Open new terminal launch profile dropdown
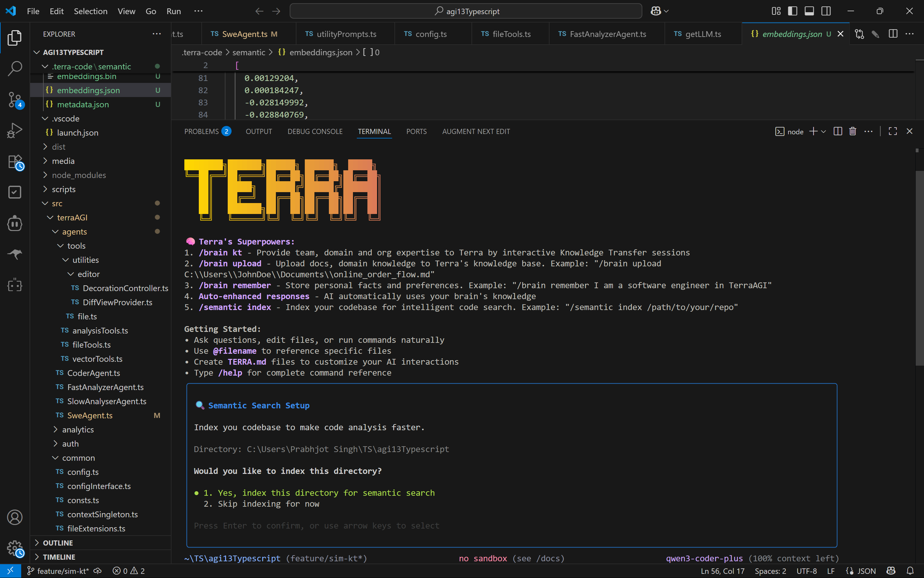 (x=823, y=131)
